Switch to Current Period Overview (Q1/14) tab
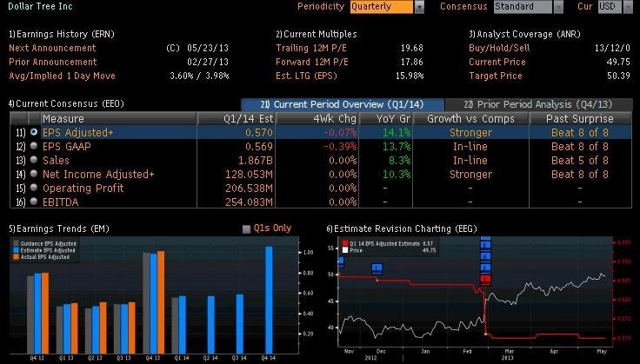The width and height of the screenshot is (640, 364). pyautogui.click(x=342, y=104)
